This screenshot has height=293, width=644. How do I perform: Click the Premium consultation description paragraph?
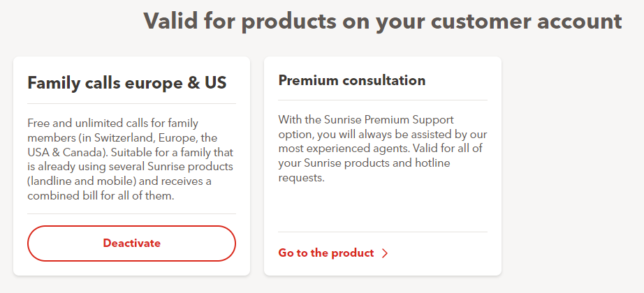point(382,149)
